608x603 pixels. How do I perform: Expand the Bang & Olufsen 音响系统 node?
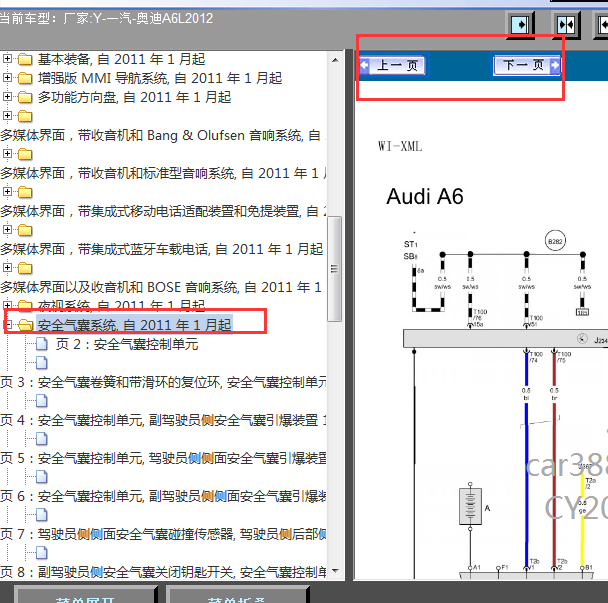[x=7, y=116]
